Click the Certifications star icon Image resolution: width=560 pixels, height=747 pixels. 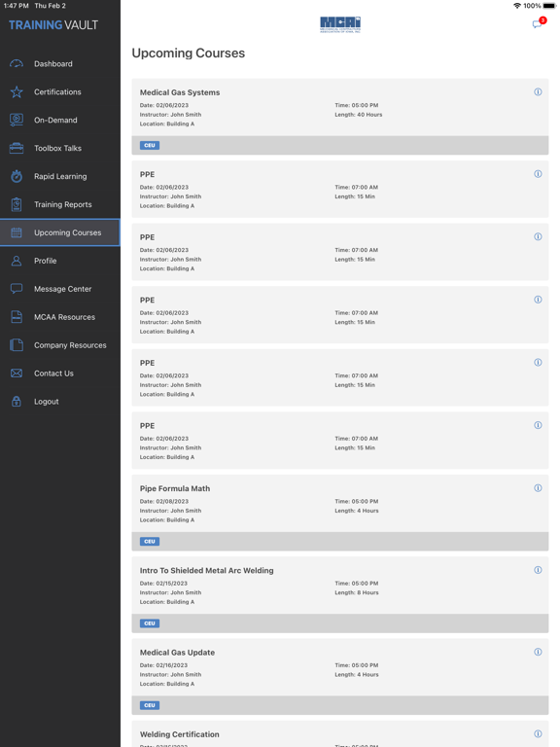pyautogui.click(x=17, y=92)
